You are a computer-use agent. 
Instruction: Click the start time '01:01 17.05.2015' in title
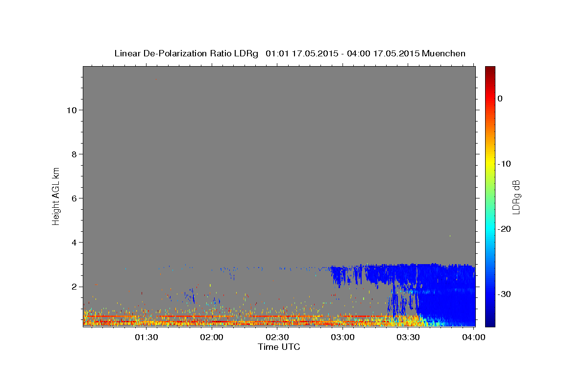[302, 53]
